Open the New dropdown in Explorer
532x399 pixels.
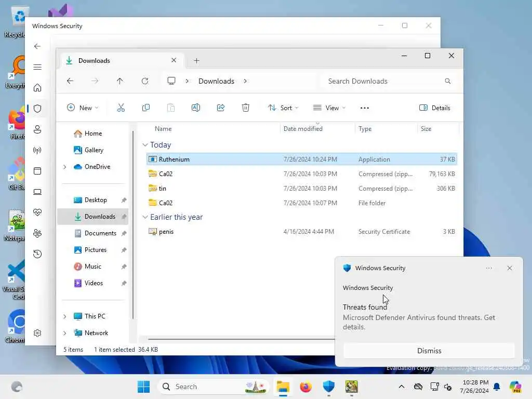(x=83, y=108)
